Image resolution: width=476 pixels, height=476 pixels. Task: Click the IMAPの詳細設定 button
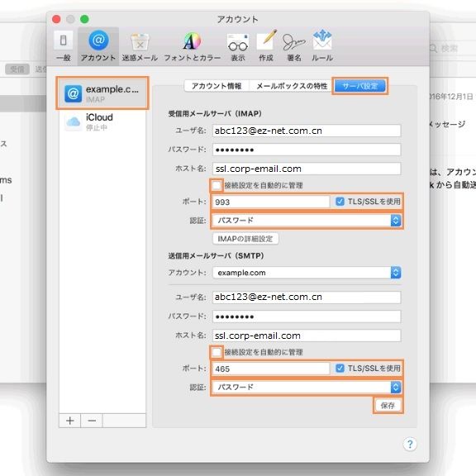pyautogui.click(x=245, y=239)
